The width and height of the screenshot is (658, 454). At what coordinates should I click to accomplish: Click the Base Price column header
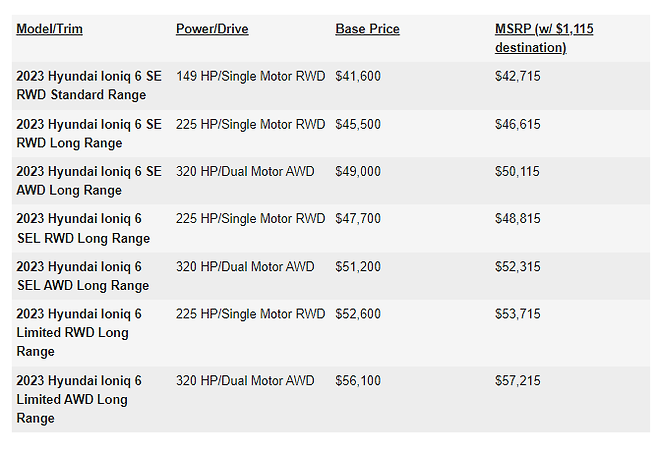pos(367,29)
